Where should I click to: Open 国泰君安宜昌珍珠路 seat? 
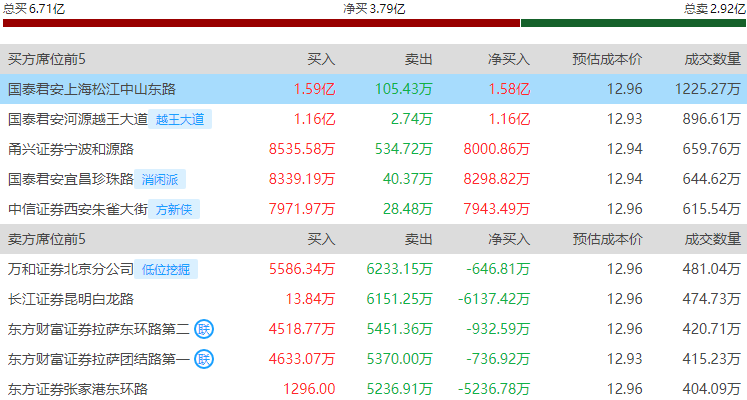[71, 179]
